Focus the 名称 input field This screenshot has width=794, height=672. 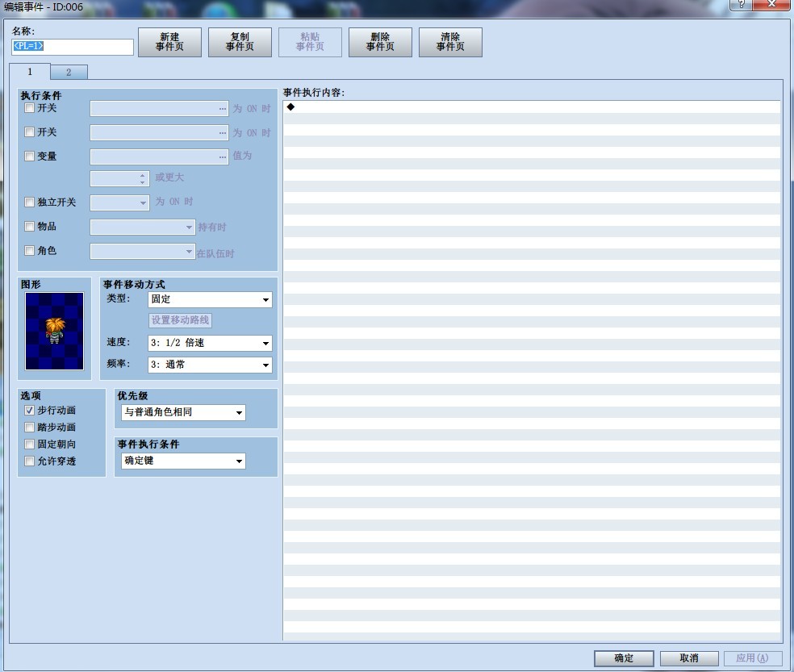click(73, 47)
